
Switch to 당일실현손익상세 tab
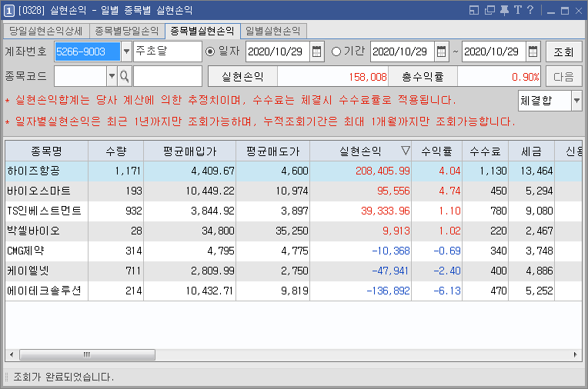point(46,31)
